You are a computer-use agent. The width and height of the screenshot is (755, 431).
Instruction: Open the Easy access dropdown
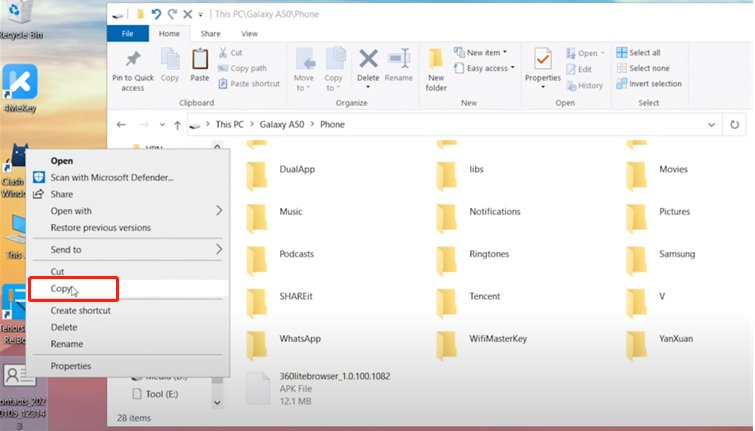[484, 68]
